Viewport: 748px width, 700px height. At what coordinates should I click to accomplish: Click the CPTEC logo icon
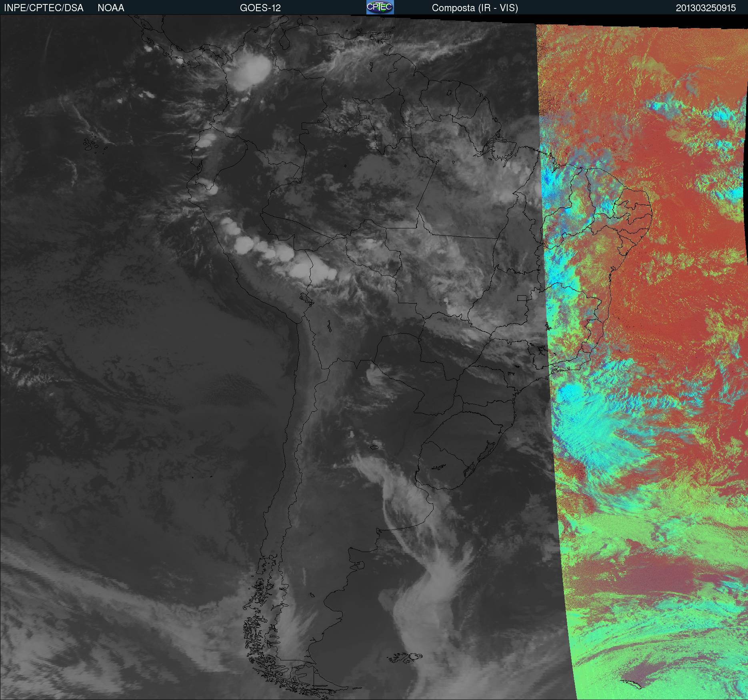pos(380,8)
